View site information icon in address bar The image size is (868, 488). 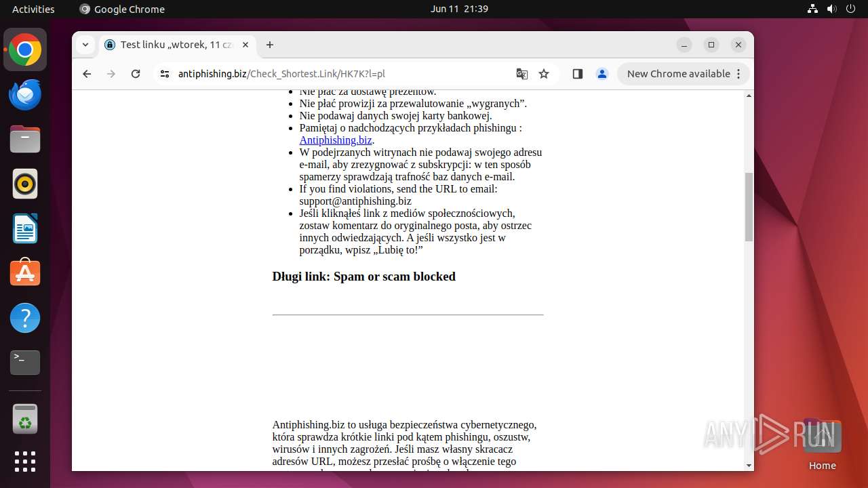(165, 74)
